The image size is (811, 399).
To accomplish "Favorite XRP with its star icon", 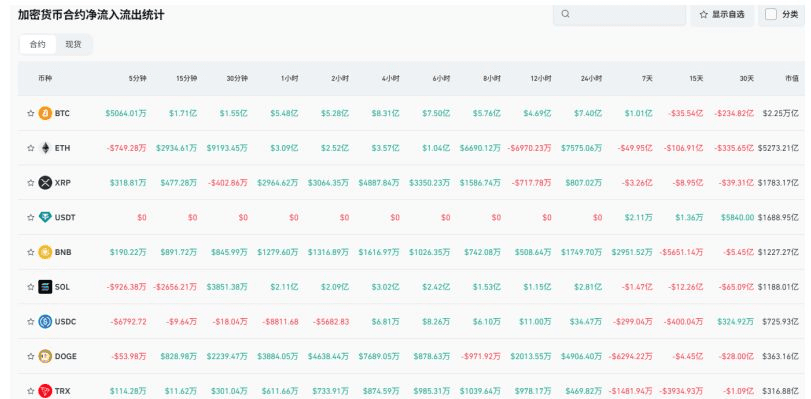I will point(31,182).
